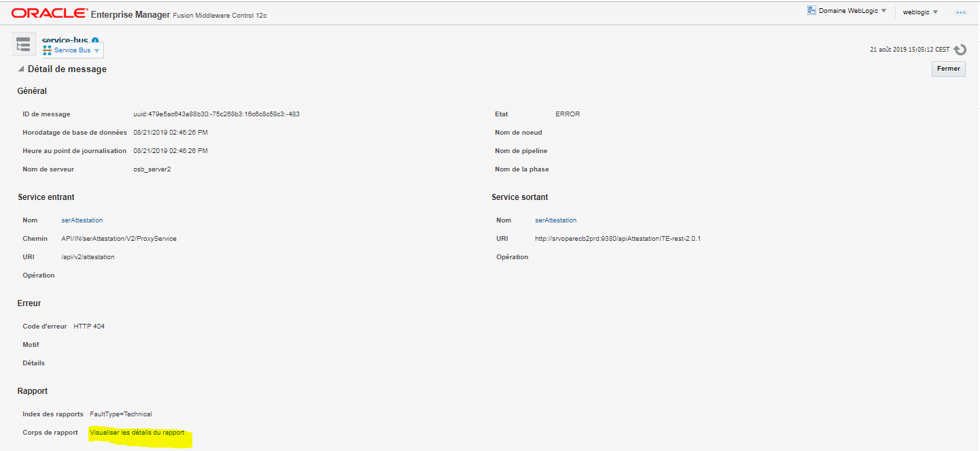The height and width of the screenshot is (451, 980).
Task: Open the Service Bus menu arrow
Action: (x=97, y=51)
